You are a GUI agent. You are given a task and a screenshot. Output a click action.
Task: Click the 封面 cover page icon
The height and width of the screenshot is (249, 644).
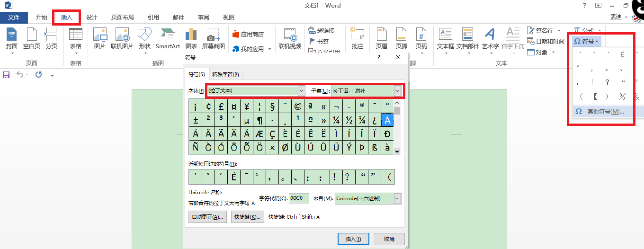pos(12,38)
